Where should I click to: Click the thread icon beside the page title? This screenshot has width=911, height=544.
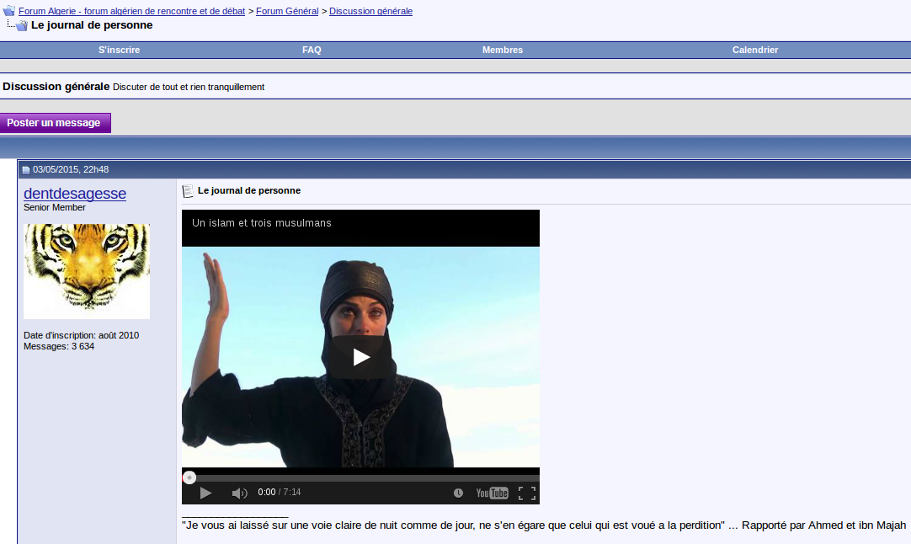pos(21,25)
